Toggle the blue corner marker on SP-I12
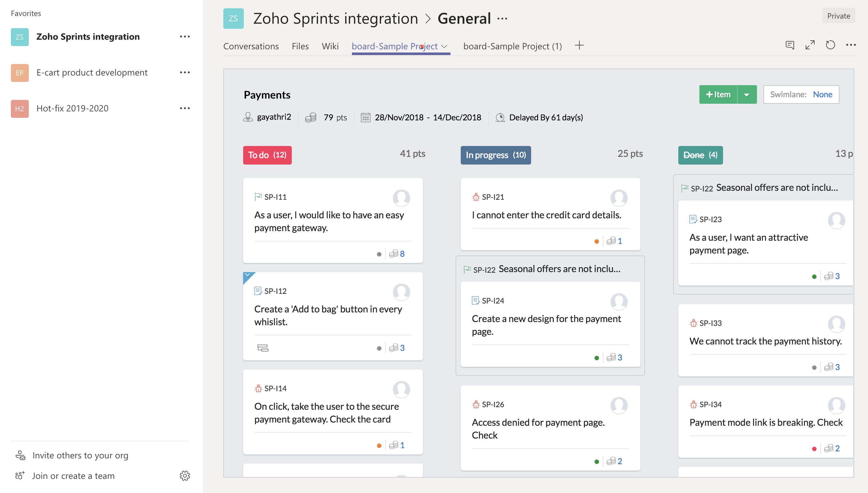The image size is (868, 493). (x=248, y=276)
